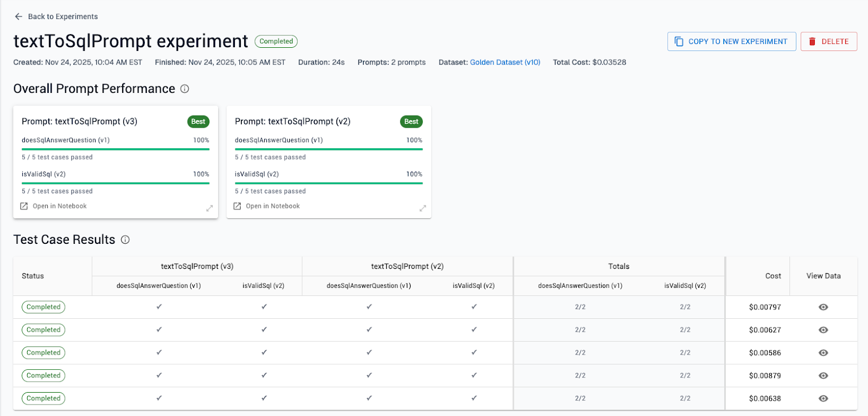This screenshot has height=416, width=868.
Task: Click info icon beside Overall Prompt Performance
Action: (184, 89)
